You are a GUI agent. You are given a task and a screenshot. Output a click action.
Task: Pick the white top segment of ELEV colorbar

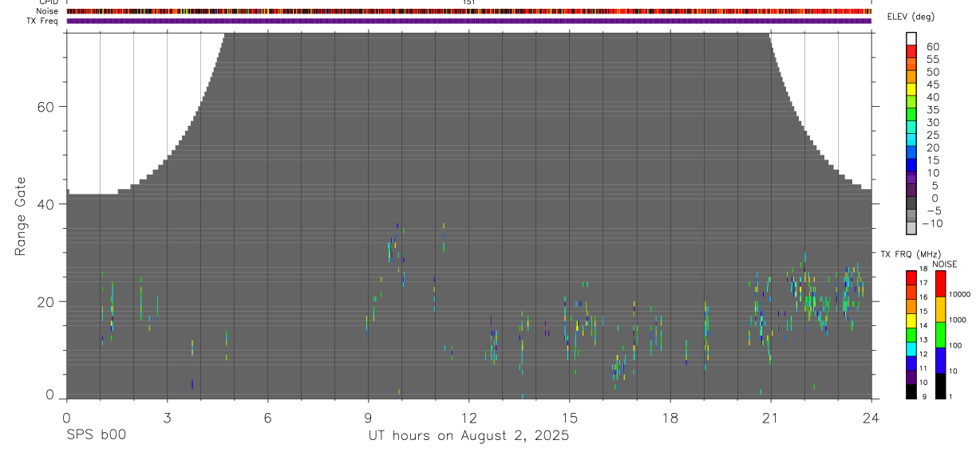(x=911, y=38)
